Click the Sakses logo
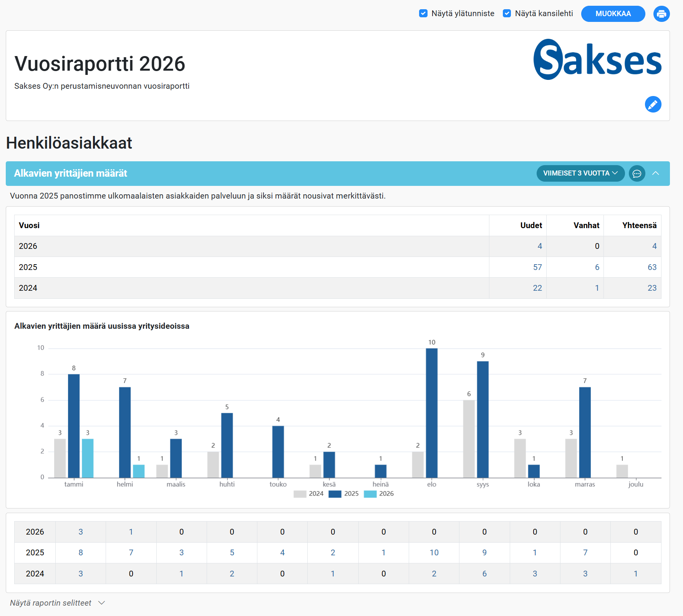 click(597, 60)
